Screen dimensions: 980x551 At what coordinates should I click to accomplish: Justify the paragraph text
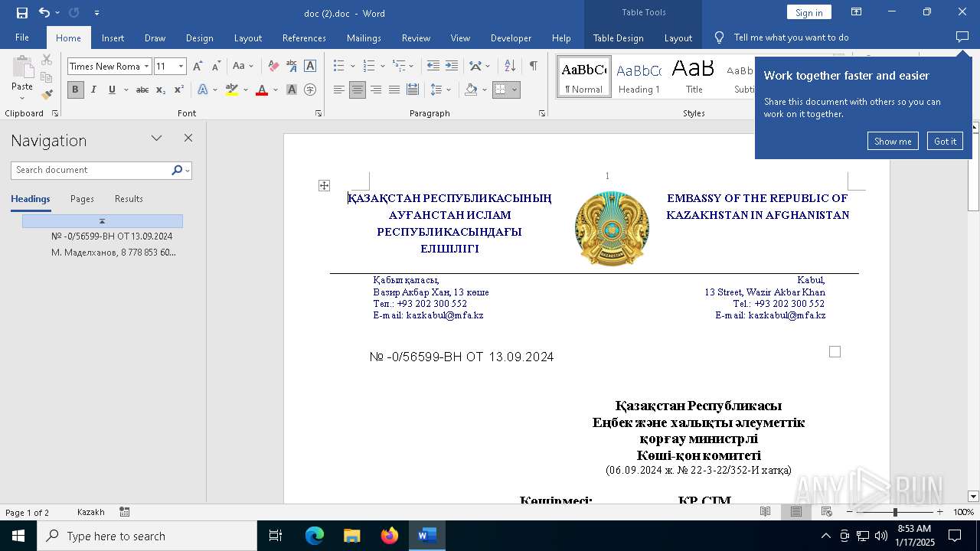pyautogui.click(x=394, y=90)
